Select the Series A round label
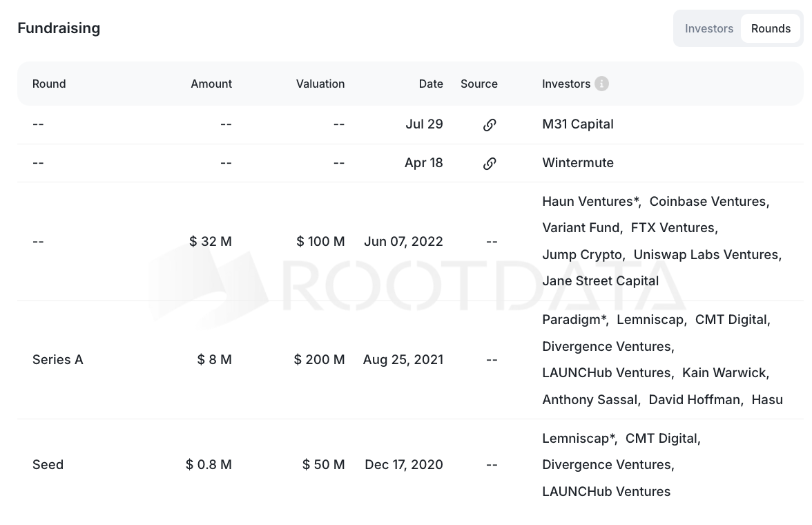 point(57,359)
